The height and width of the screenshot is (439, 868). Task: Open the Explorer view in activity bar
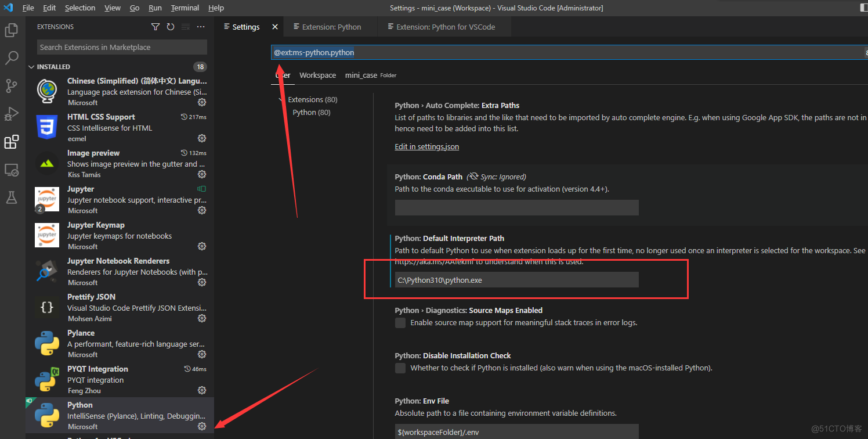pos(12,30)
